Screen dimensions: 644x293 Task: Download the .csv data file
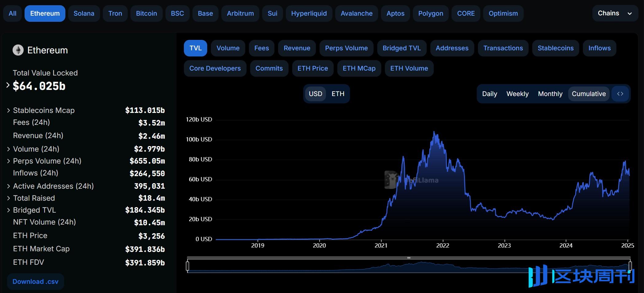[36, 282]
